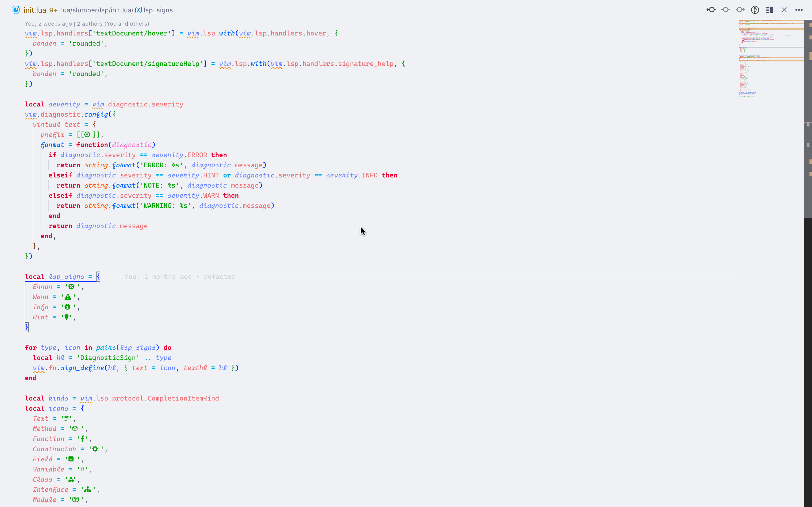
Task: Click the circular git branch icon
Action: (x=755, y=10)
